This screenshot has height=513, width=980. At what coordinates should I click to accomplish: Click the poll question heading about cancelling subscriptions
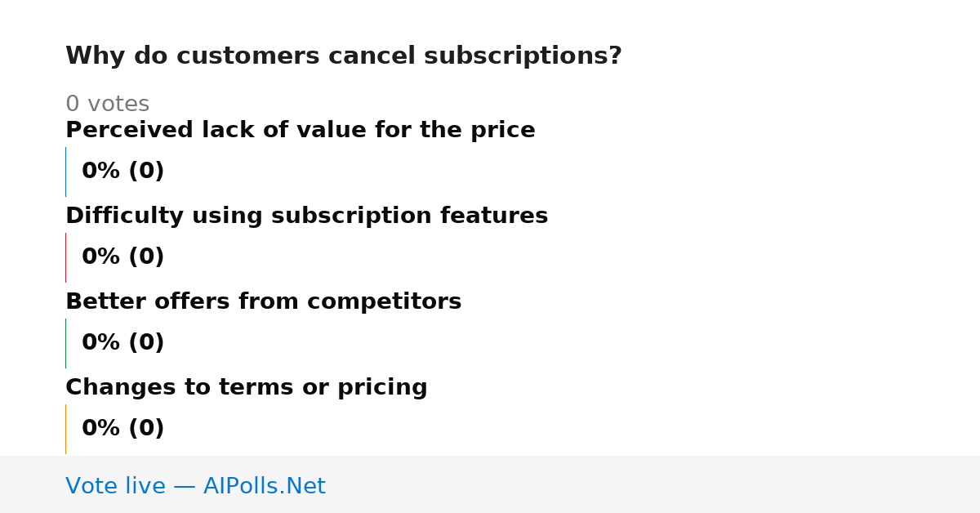click(344, 56)
